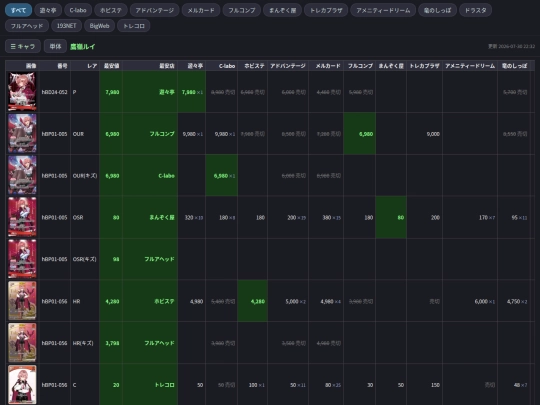Screen dimensions: 540x405
Task: Open the hBP01-005 OUR card thumbnail
Action: 22,133
